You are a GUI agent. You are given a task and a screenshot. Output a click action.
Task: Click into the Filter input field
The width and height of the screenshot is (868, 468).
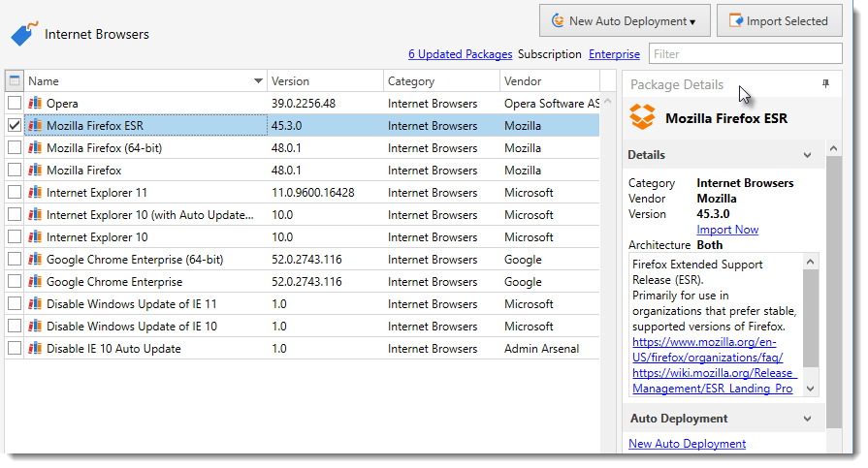[744, 54]
